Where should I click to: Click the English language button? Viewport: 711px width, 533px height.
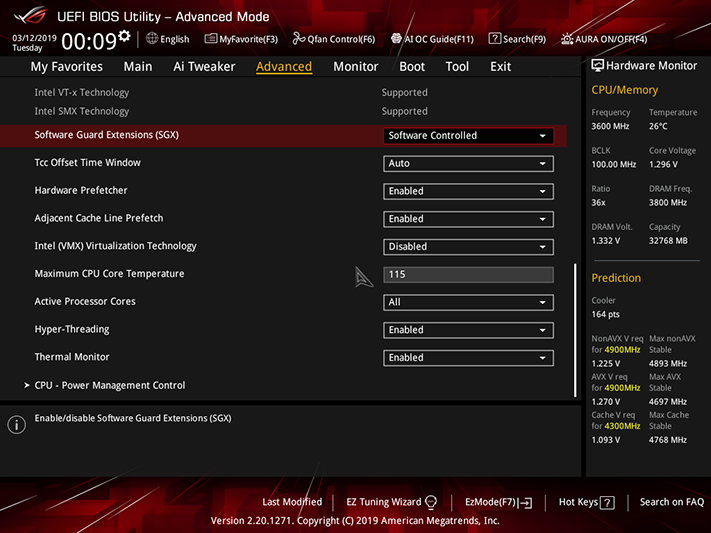pyautogui.click(x=168, y=39)
